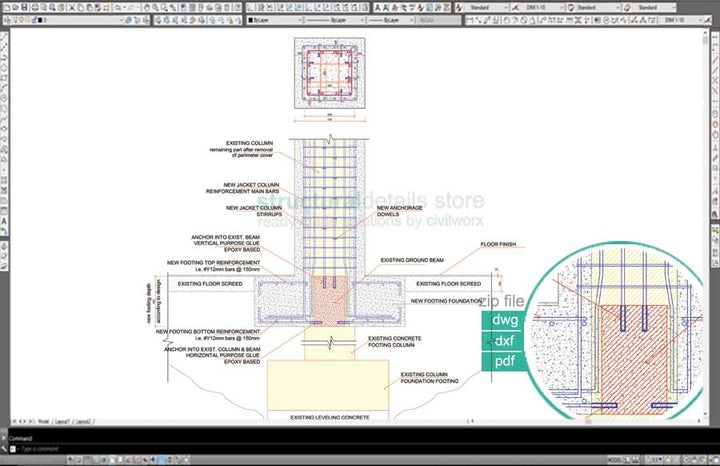Select the Line tool in the Draw toolbar

[4, 37]
